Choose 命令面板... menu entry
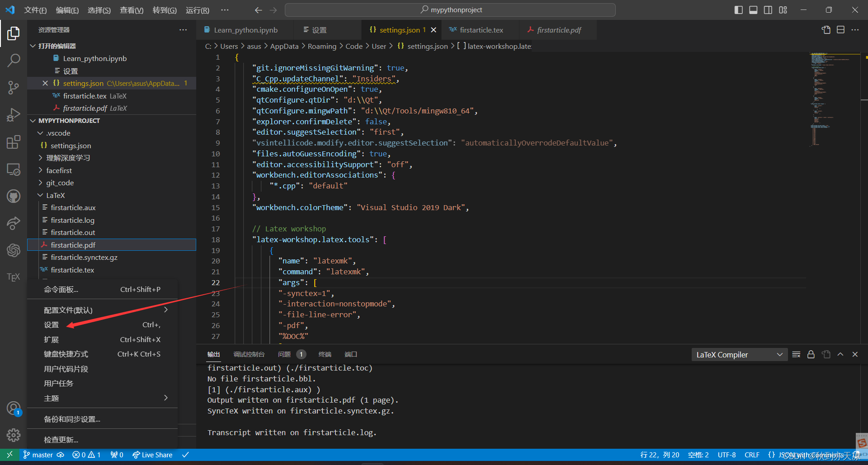 click(x=103, y=289)
